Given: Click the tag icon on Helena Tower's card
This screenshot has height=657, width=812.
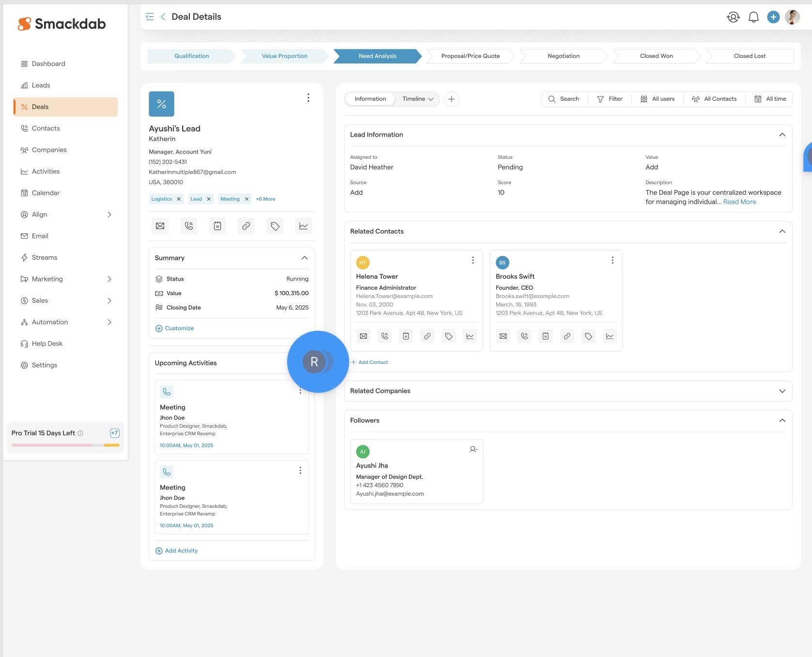Looking at the screenshot, I should tap(449, 336).
